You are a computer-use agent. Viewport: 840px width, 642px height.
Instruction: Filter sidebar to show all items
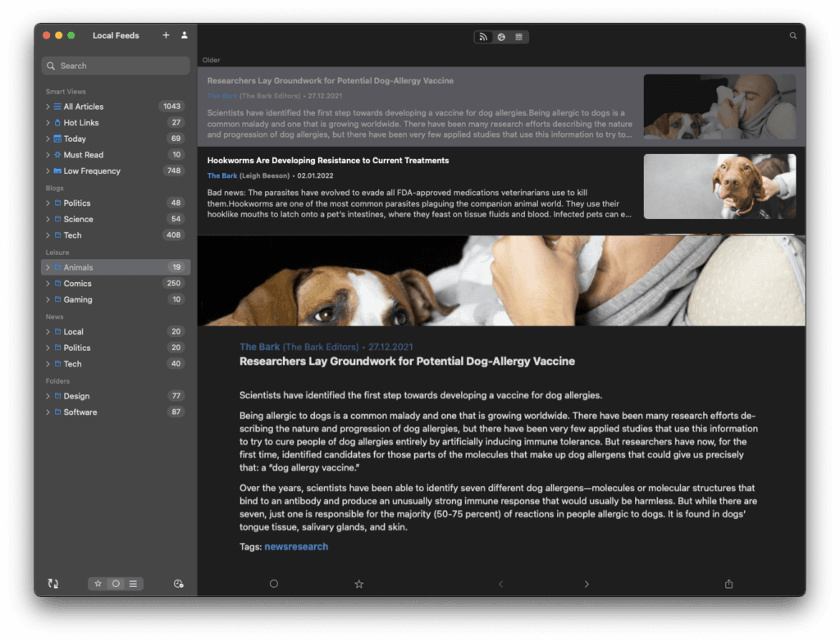pyautogui.click(x=133, y=584)
